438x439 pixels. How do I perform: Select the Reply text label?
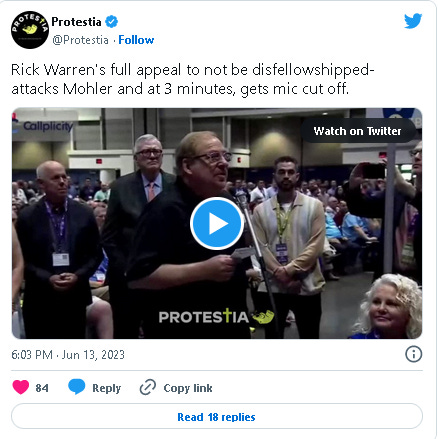pyautogui.click(x=106, y=388)
